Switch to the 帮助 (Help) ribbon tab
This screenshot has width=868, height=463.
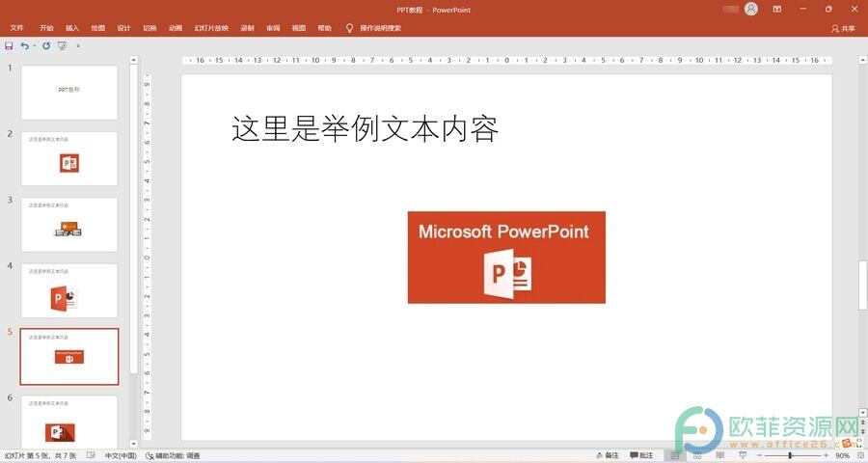coord(324,28)
